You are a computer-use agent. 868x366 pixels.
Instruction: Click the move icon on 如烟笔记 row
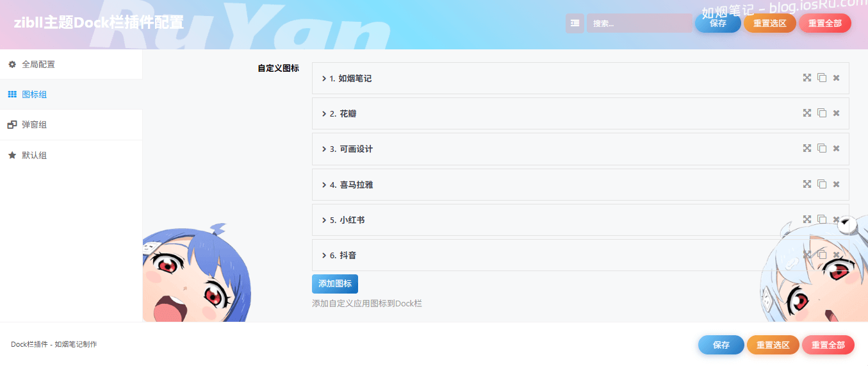pos(807,78)
